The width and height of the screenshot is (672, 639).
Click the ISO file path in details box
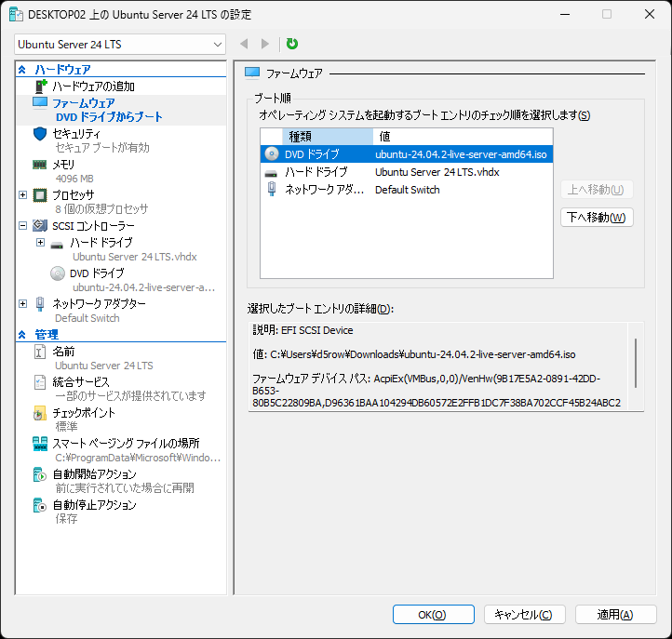point(423,354)
